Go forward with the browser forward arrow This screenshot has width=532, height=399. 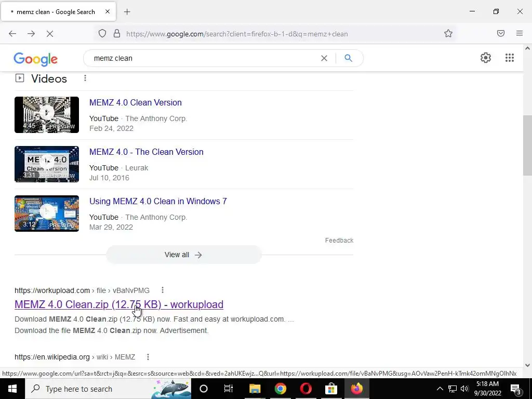coord(31,34)
